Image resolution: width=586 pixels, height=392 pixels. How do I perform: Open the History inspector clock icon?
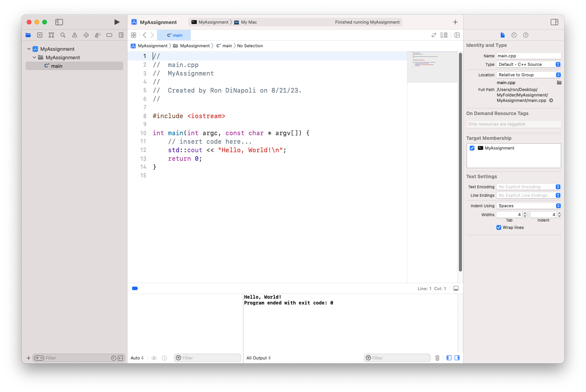[514, 35]
